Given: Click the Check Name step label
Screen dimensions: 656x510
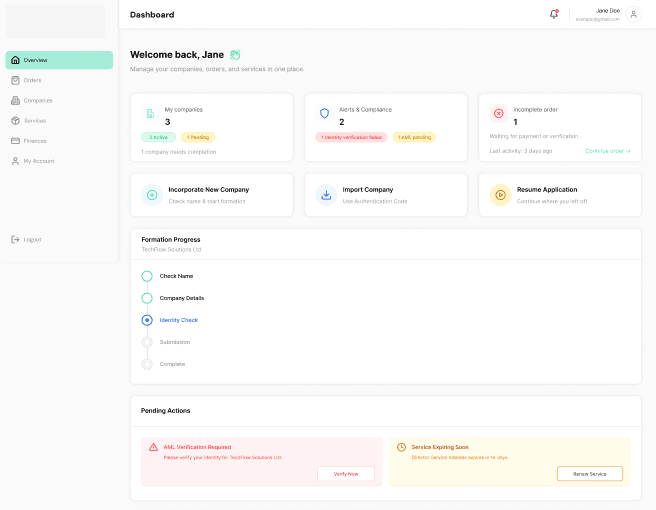Looking at the screenshot, I should 176,276.
